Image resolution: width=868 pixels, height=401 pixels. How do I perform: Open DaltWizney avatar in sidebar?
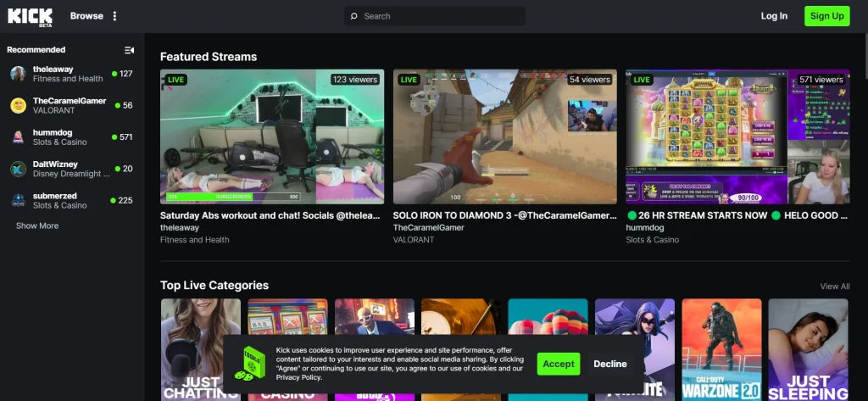(19, 169)
